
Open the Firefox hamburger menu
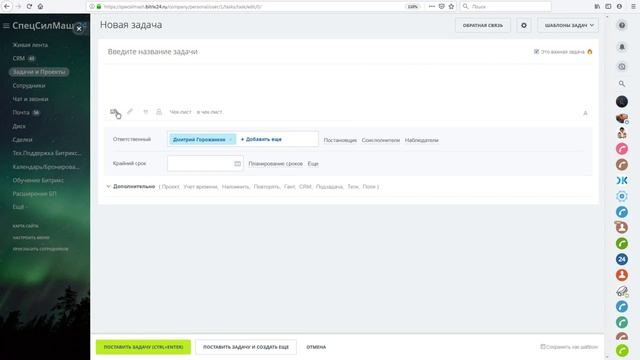[x=633, y=7]
